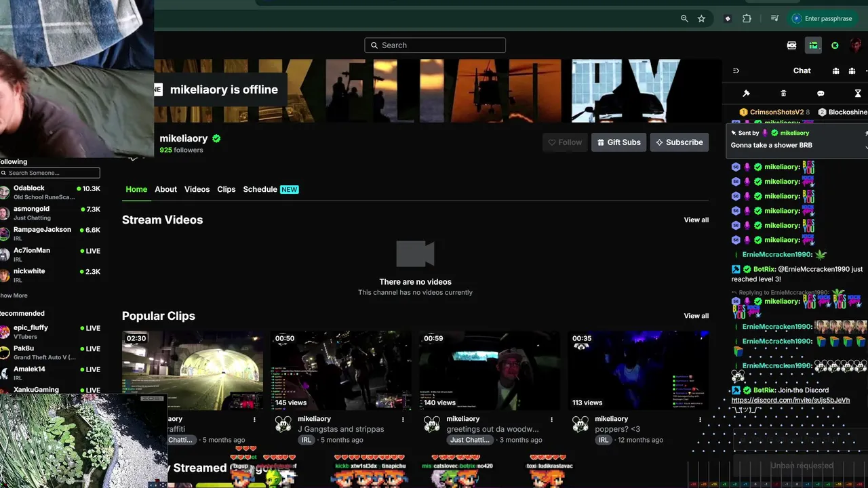Open the browser extensions puzzle icon
The height and width of the screenshot is (488, 868).
[x=747, y=19]
